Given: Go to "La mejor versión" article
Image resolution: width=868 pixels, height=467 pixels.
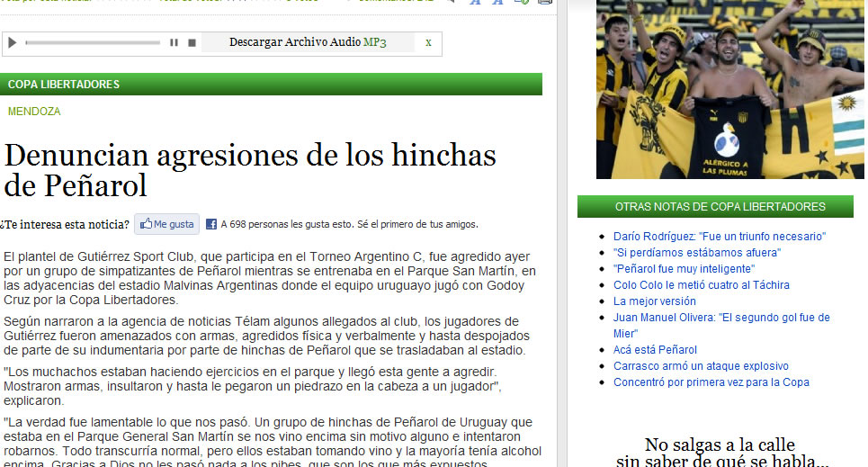Looking at the screenshot, I should click(654, 301).
